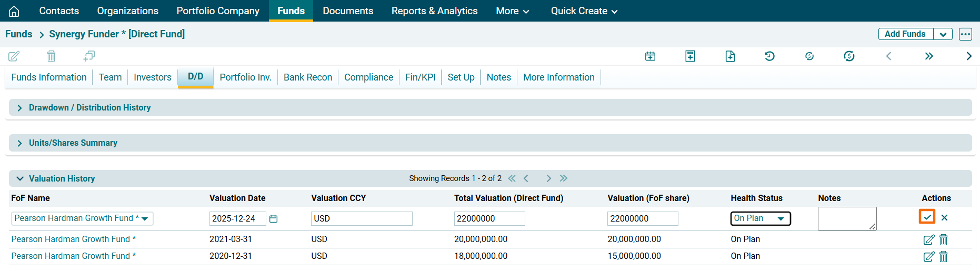Switch to the Investors tab

pos(152,77)
